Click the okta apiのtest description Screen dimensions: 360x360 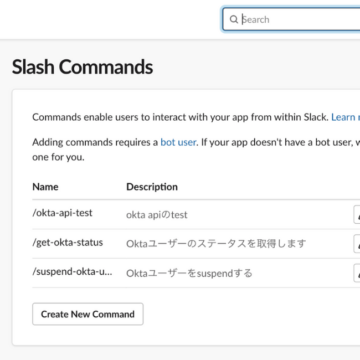pos(157,215)
